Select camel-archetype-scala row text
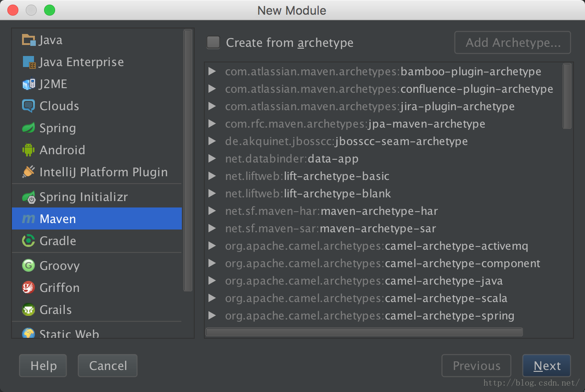This screenshot has height=392, width=585. (366, 298)
